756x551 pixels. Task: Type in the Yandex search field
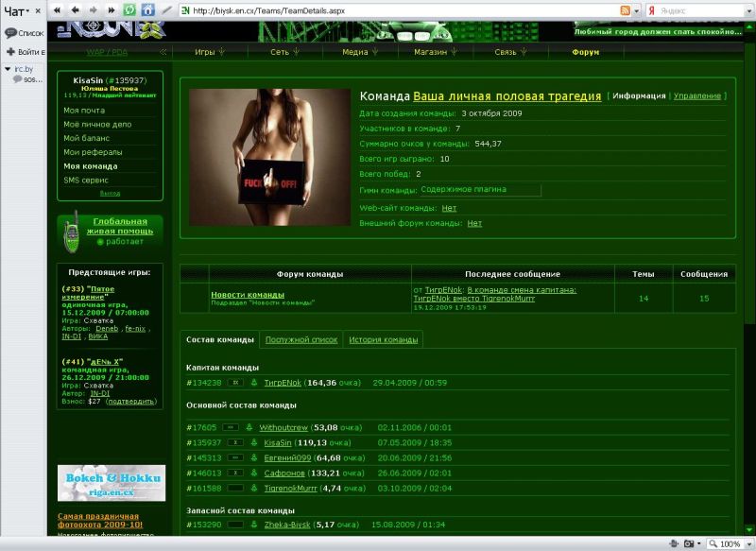(x=700, y=10)
